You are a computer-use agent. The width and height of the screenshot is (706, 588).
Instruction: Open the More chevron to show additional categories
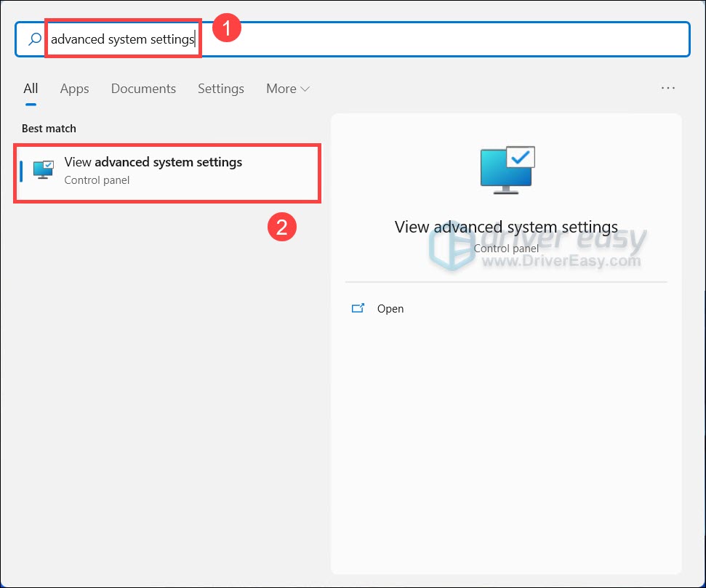tap(305, 88)
